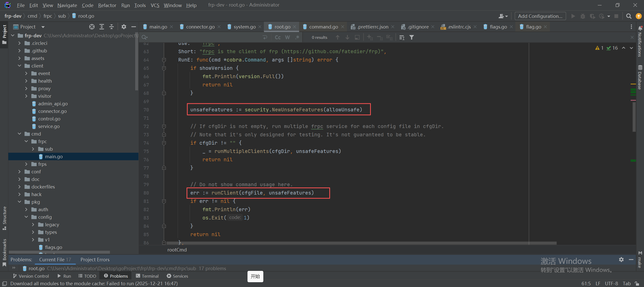Open the Refactor menu
Image resolution: width=644 pixels, height=287 pixels.
pos(107,5)
